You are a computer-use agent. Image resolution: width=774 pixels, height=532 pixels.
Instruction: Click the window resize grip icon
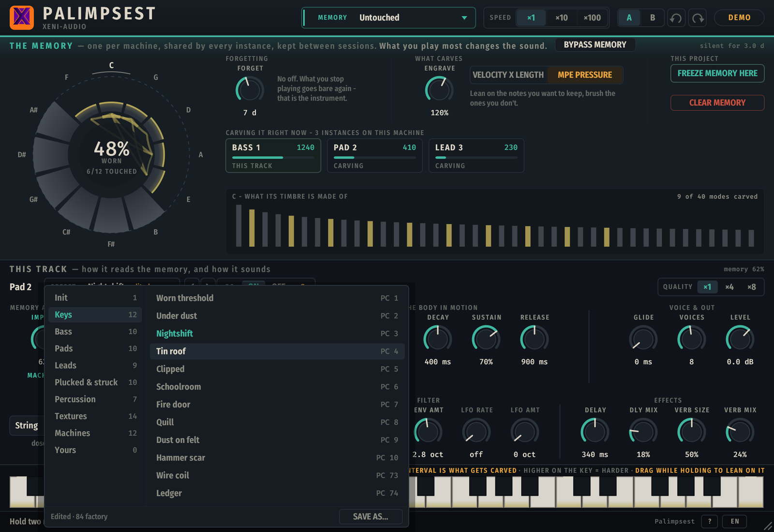768,526
